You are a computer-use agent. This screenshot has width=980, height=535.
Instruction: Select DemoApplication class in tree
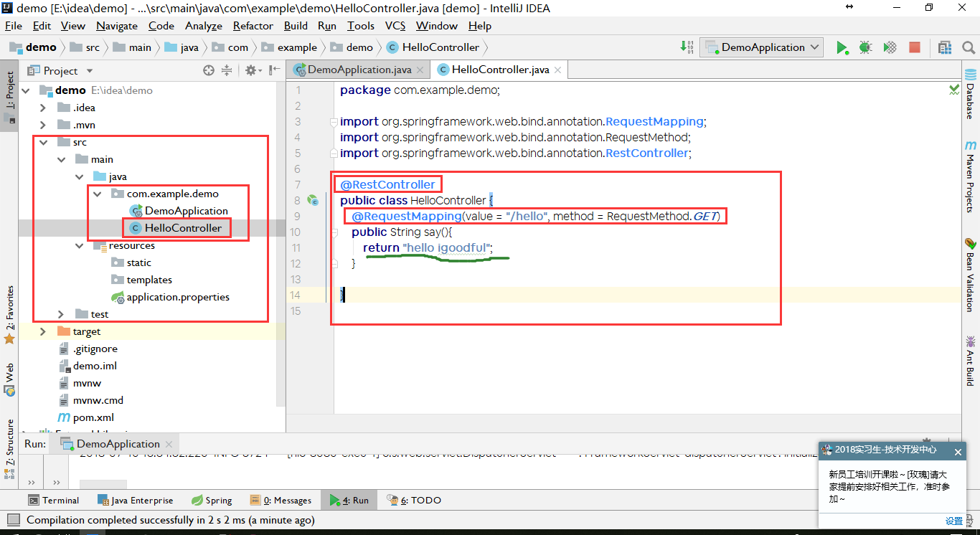179,211
